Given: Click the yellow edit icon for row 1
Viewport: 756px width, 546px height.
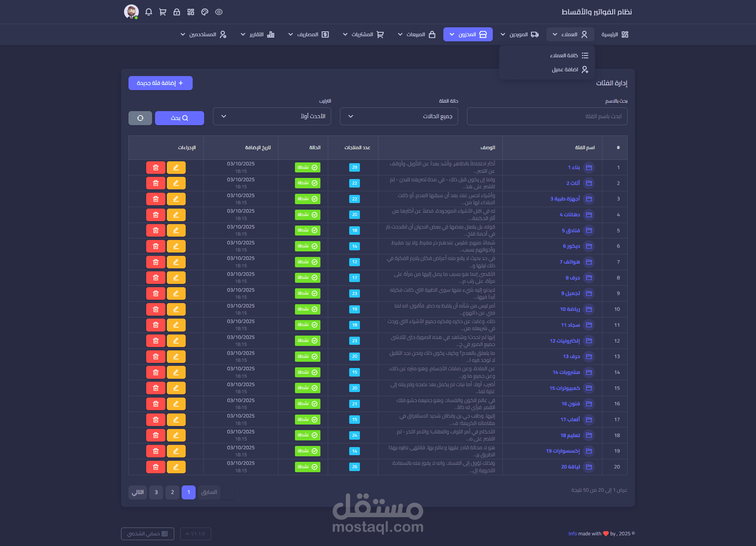Looking at the screenshot, I should [176, 168].
